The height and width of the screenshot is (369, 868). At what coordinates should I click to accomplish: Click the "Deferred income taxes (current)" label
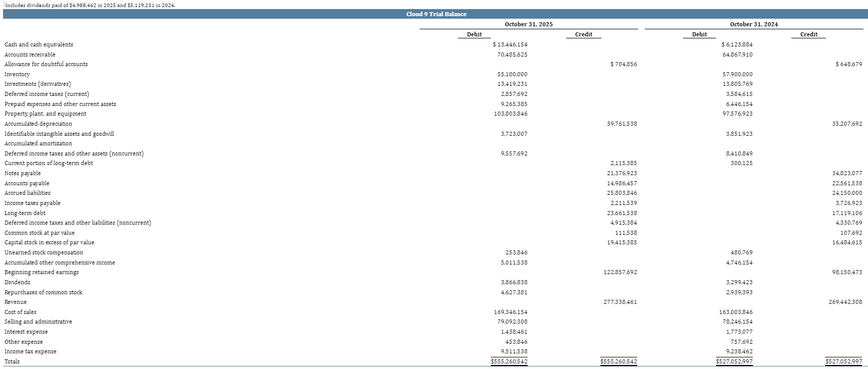(47, 94)
